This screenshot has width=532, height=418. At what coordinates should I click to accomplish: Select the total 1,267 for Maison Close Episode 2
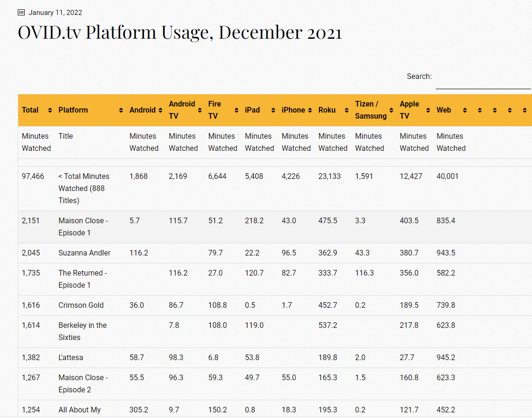click(31, 377)
